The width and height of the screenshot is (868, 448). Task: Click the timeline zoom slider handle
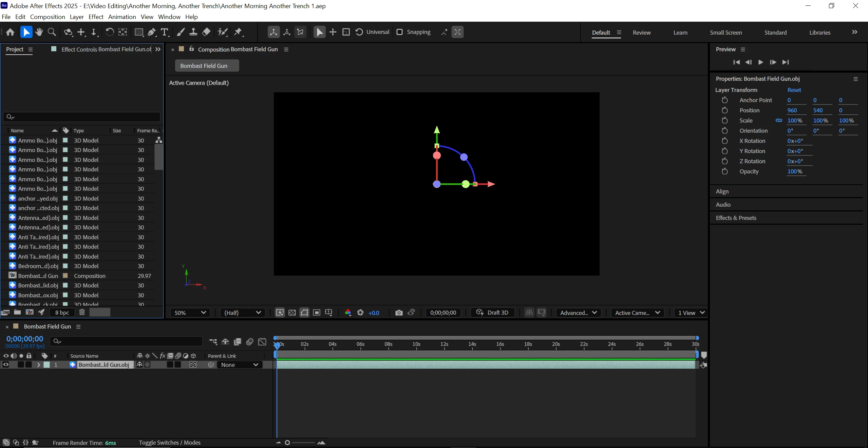point(287,443)
